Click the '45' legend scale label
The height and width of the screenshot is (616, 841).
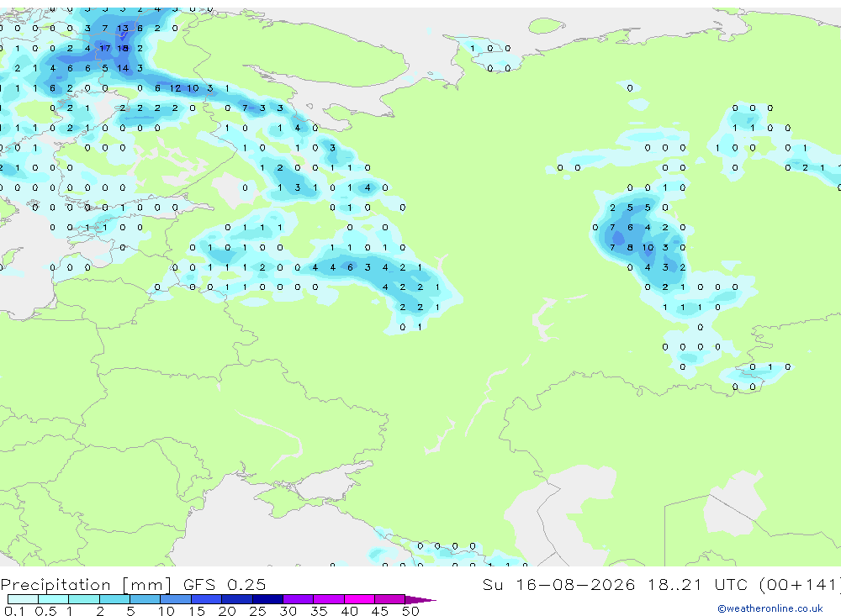[380, 611]
